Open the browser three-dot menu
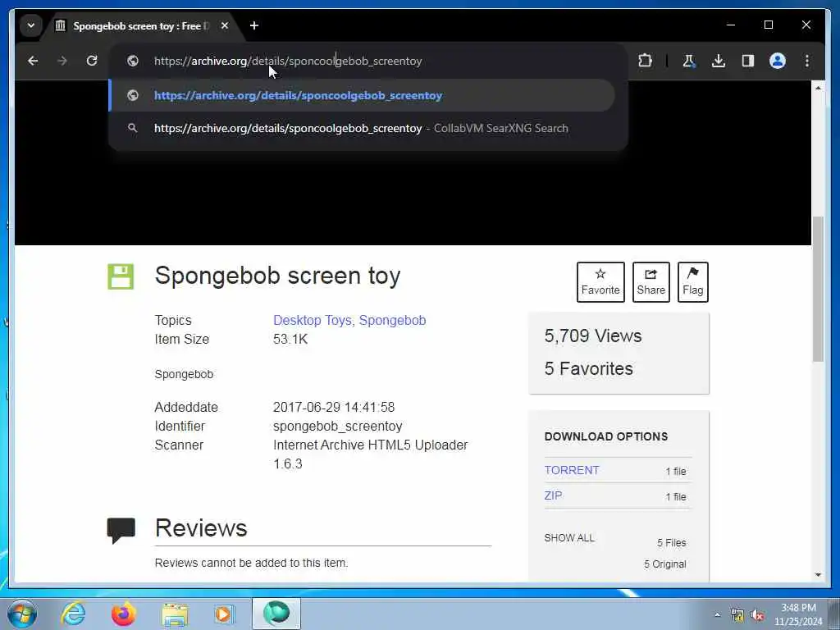 tap(807, 61)
